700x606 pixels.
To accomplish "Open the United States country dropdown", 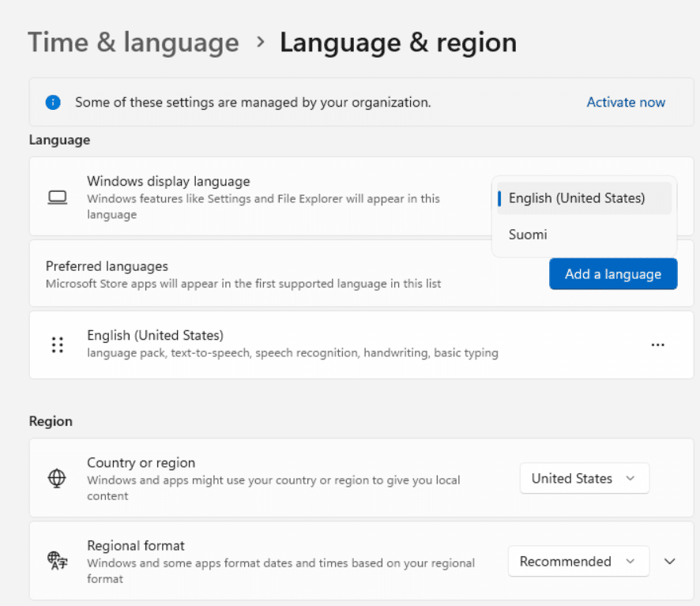I will [585, 478].
